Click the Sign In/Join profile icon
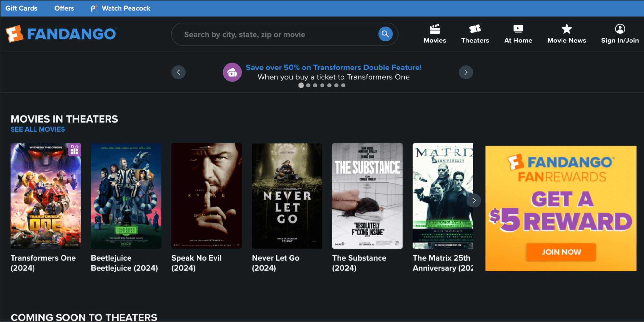 tap(620, 29)
